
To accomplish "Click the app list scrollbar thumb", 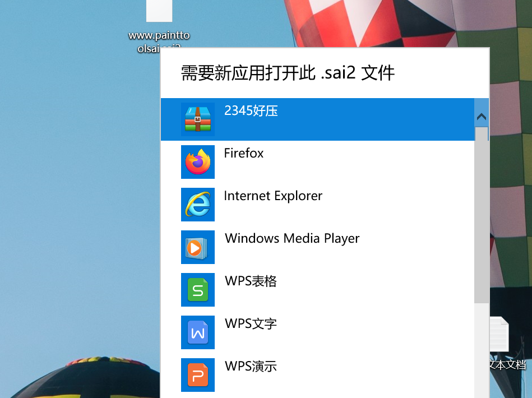I will pyautogui.click(x=482, y=215).
